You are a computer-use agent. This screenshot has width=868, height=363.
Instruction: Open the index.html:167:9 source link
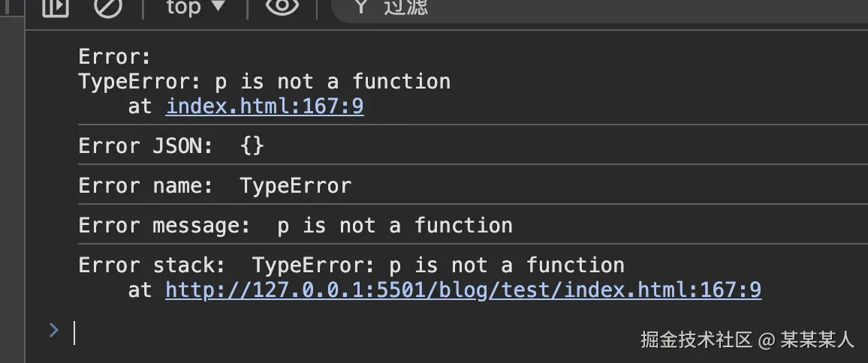click(264, 106)
